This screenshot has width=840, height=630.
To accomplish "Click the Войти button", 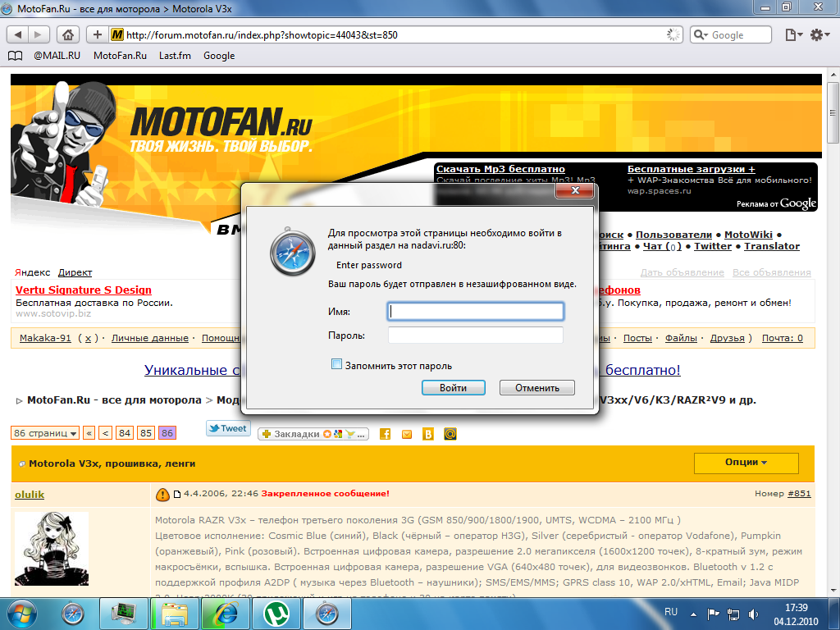I will click(x=453, y=388).
